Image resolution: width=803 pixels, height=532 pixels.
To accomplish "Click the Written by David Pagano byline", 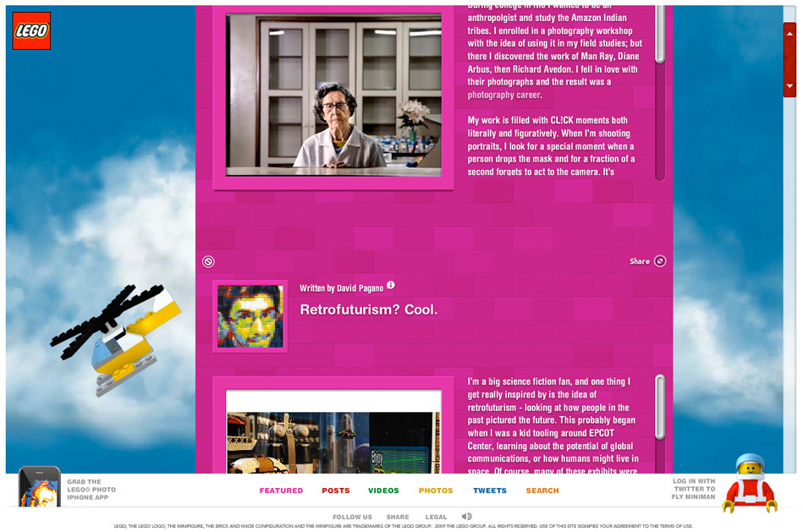I will pos(341,288).
